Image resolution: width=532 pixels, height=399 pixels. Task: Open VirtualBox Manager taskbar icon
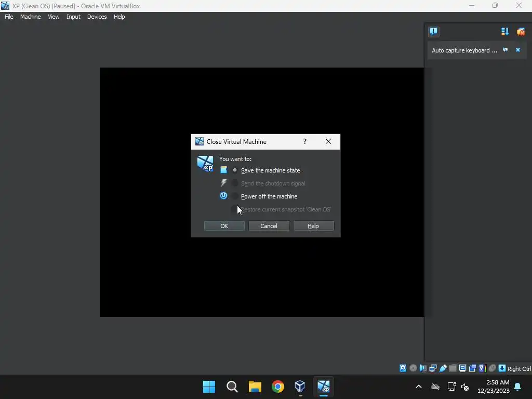300,387
